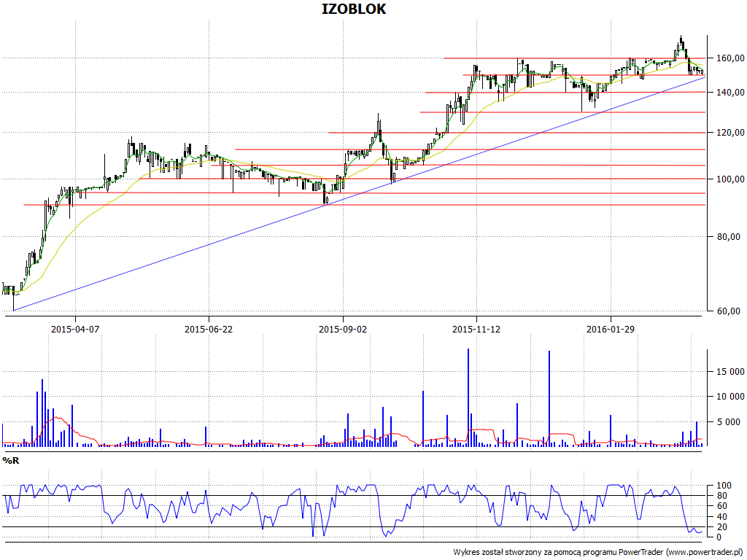Click the %R indicator label

coord(10,461)
